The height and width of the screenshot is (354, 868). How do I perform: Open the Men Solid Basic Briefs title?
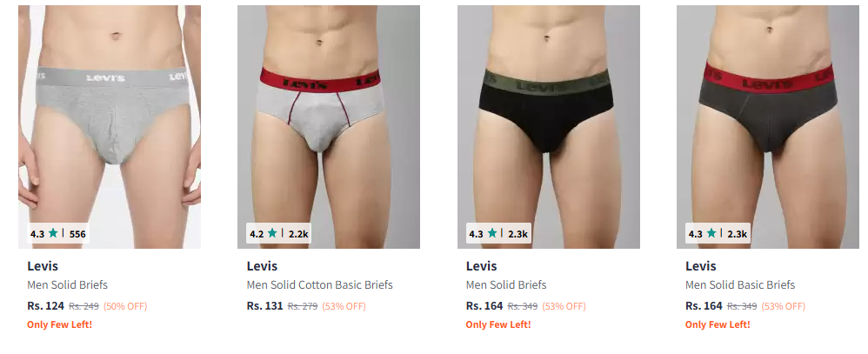point(740,284)
